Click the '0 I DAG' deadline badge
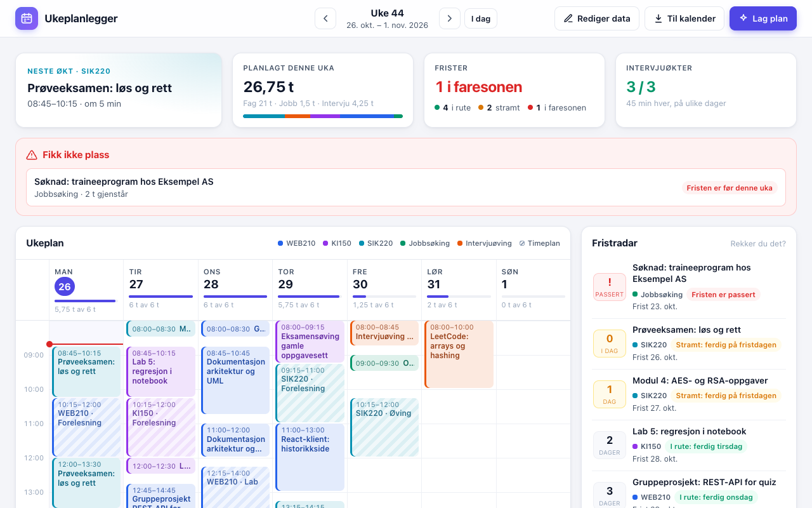This screenshot has height=508, width=812. (x=610, y=343)
